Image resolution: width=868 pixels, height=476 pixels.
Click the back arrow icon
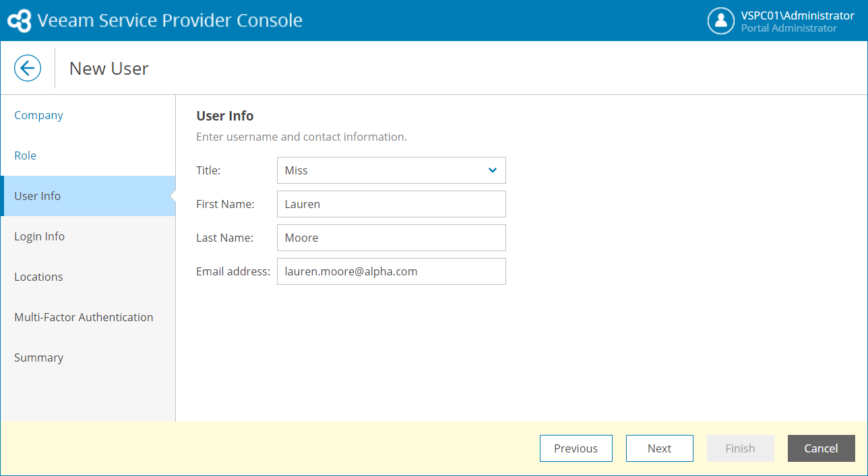tap(28, 68)
